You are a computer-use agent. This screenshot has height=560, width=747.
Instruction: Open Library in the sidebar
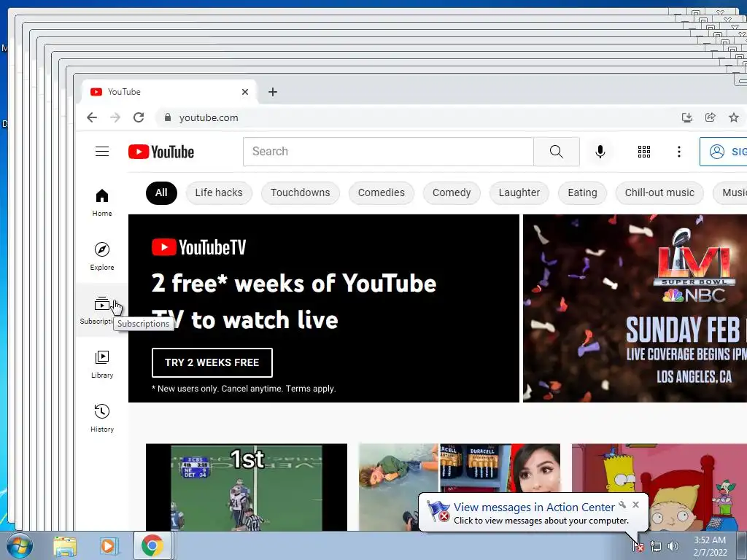click(x=102, y=365)
